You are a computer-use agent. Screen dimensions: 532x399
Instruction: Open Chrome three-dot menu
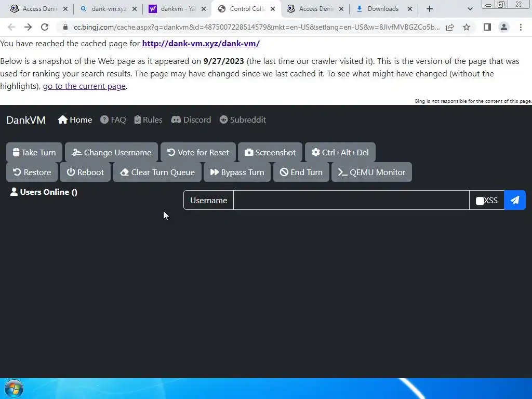pos(521,27)
